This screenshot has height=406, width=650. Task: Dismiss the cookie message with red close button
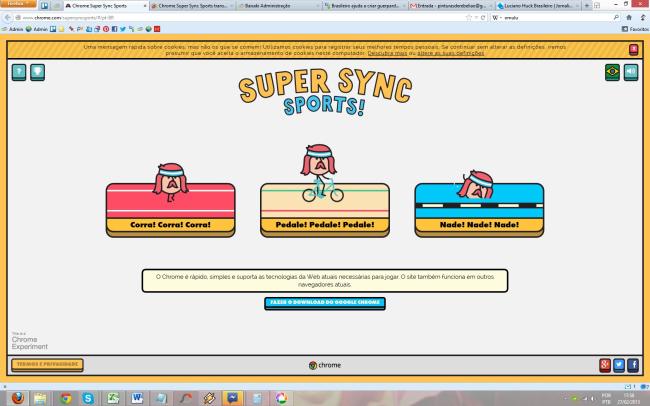[633, 49]
